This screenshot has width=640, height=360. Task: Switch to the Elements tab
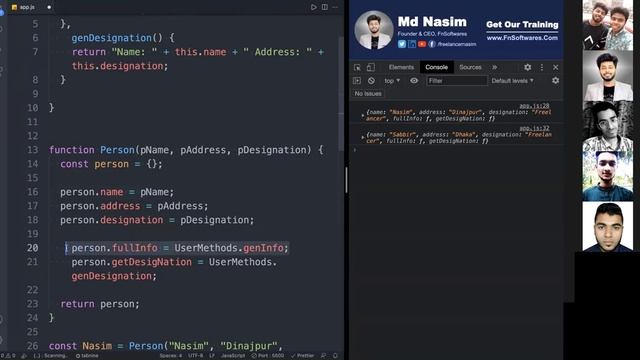(x=401, y=67)
